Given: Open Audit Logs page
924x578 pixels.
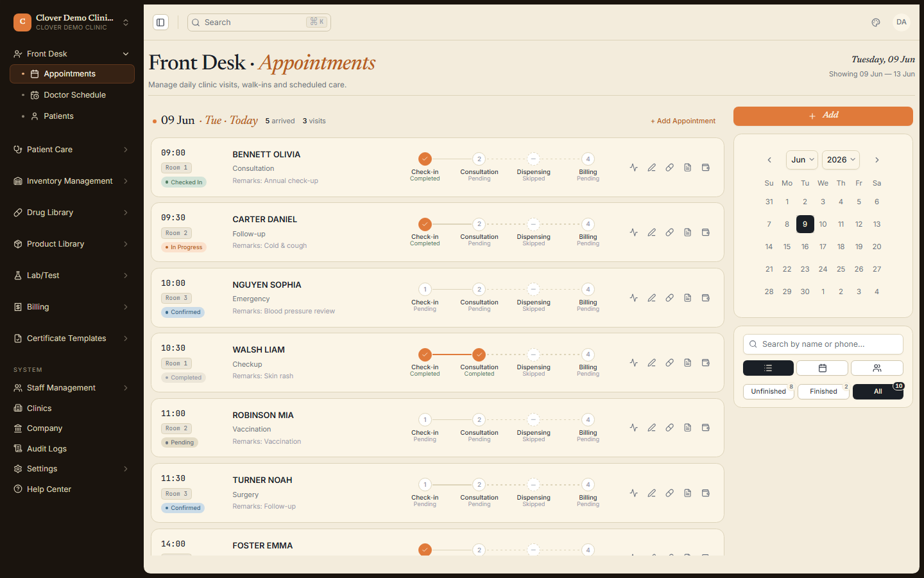Looking at the screenshot, I should coord(72,449).
